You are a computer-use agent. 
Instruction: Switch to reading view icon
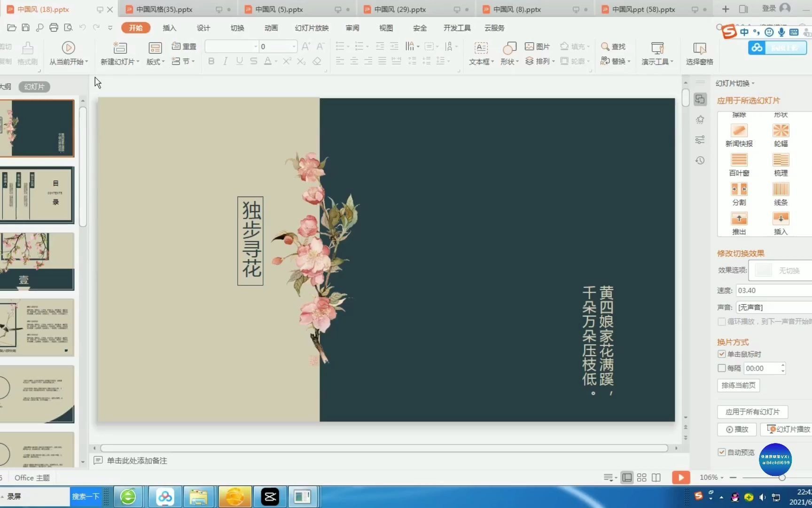pyautogui.click(x=656, y=477)
